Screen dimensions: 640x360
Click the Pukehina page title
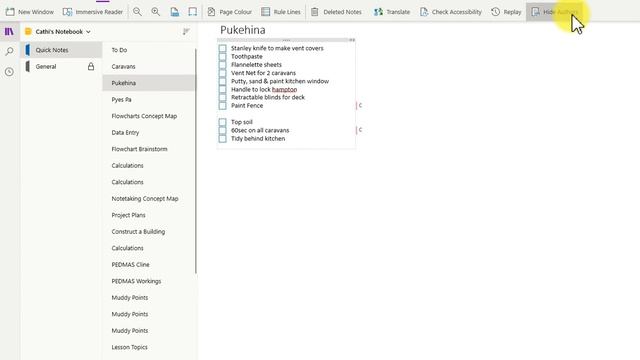click(243, 30)
